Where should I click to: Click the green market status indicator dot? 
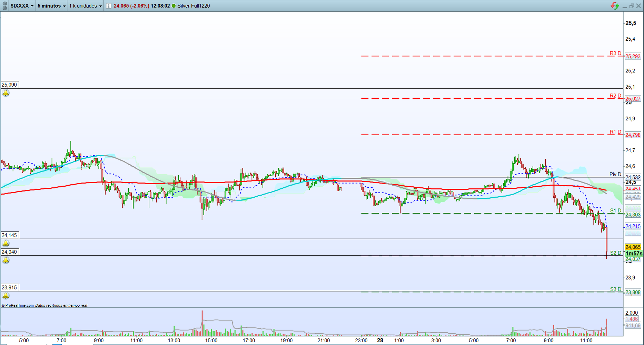174,6
